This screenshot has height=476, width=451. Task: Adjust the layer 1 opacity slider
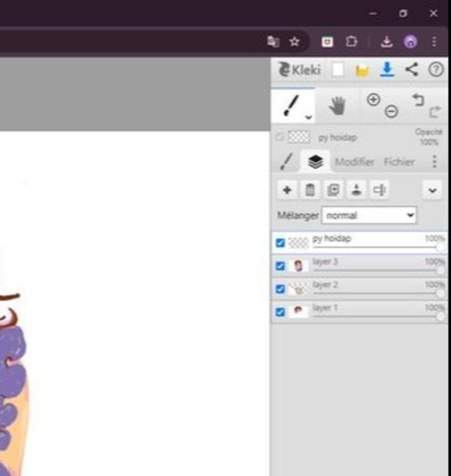378,316
